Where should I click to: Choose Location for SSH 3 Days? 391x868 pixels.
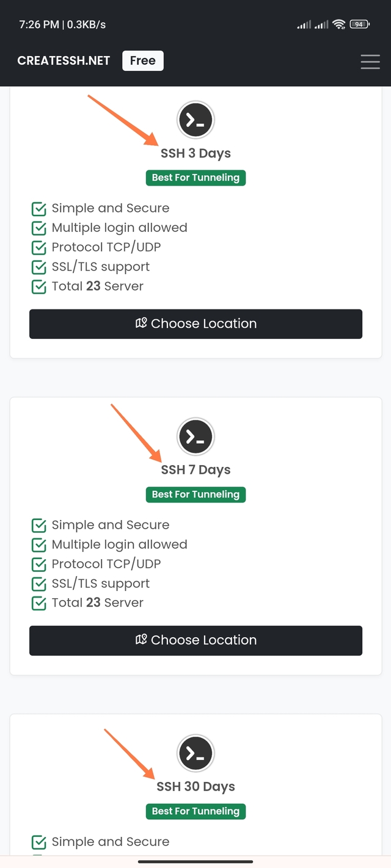click(195, 324)
